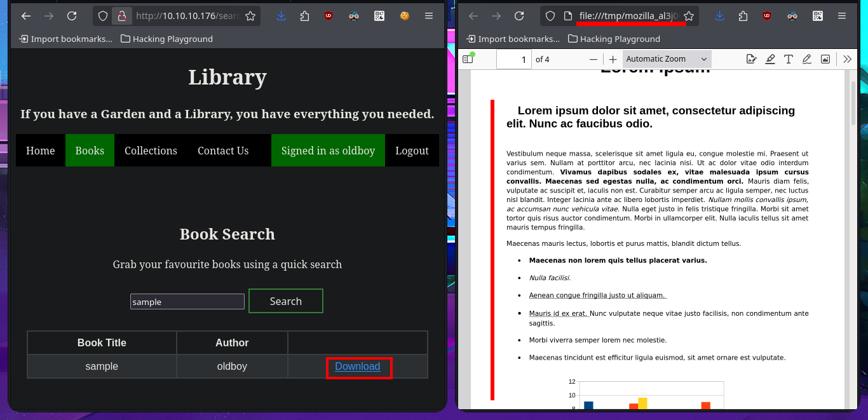The image size is (868, 420).
Task: Open the QR code extension in Library window
Action: (379, 16)
